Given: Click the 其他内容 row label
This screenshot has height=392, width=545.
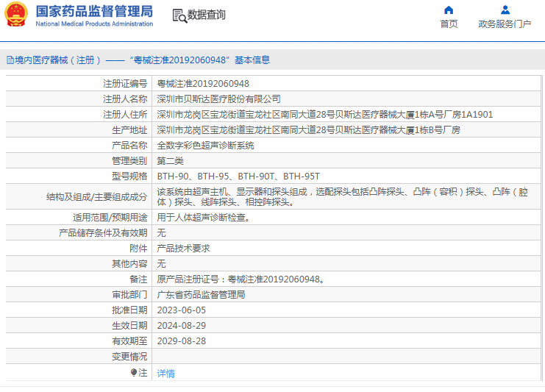Looking at the screenshot, I should point(129,264).
